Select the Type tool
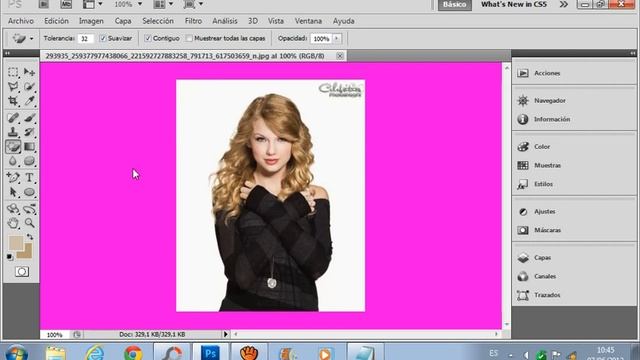The width and height of the screenshot is (640, 360). pos(29,178)
